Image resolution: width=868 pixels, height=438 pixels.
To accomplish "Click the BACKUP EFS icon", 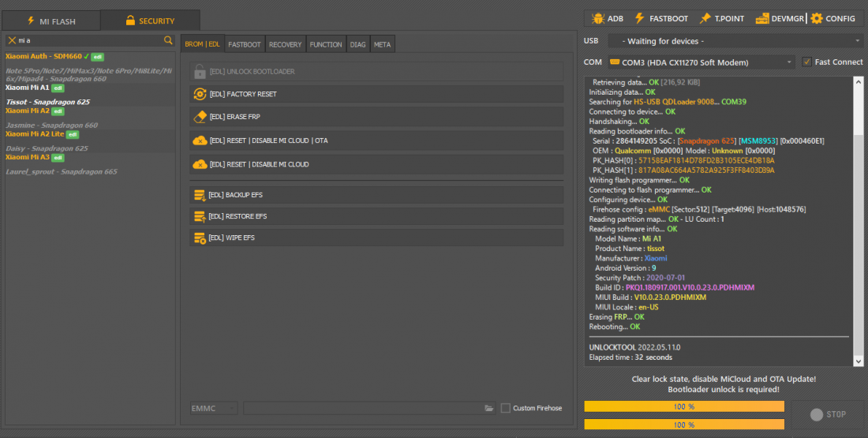I will coord(200,195).
